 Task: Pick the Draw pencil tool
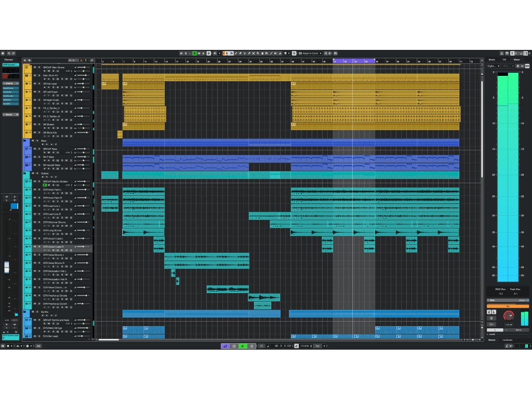pyautogui.click(x=235, y=53)
